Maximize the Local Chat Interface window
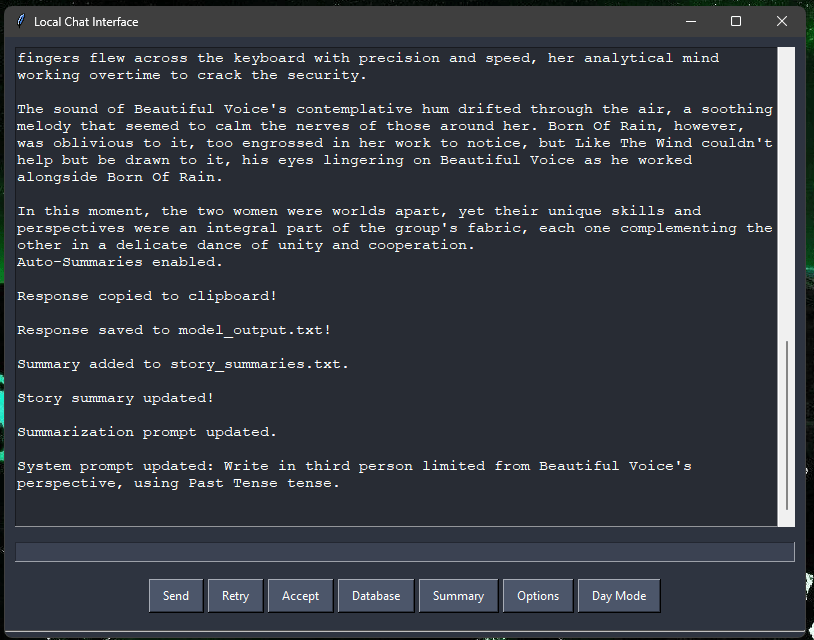Image resolution: width=814 pixels, height=640 pixels. coord(736,21)
